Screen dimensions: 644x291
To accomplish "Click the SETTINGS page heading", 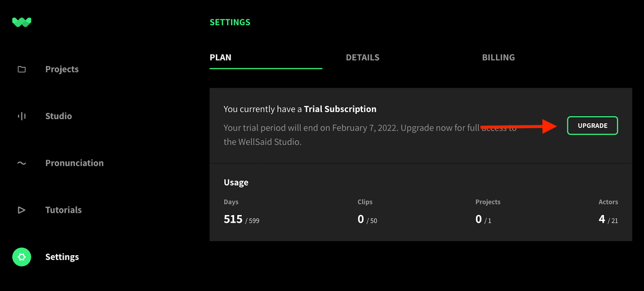I will [x=230, y=23].
